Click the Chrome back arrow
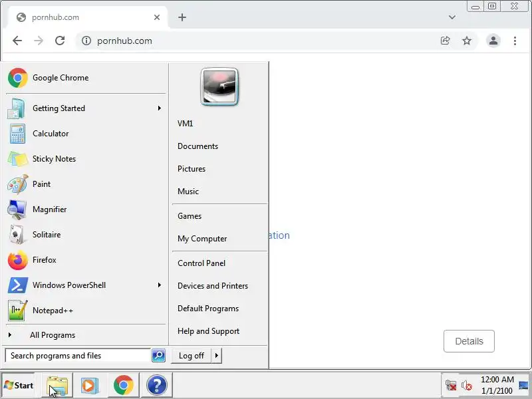This screenshot has height=399, width=532. click(17, 41)
